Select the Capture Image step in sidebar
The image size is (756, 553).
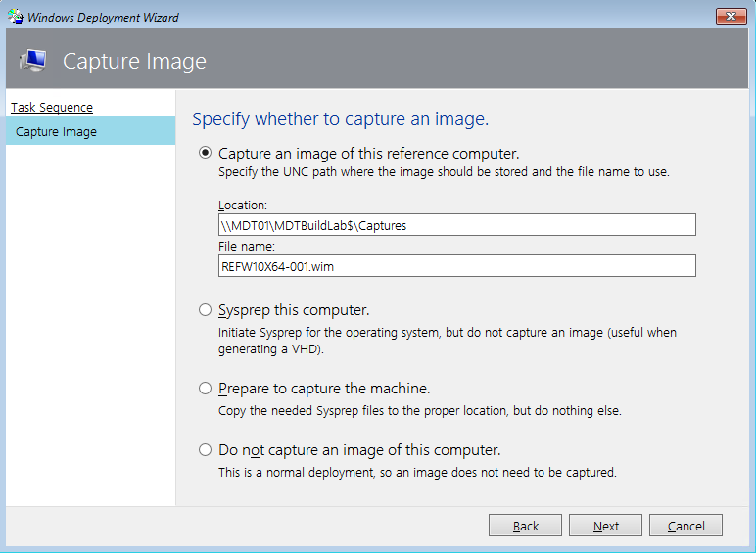[57, 132]
